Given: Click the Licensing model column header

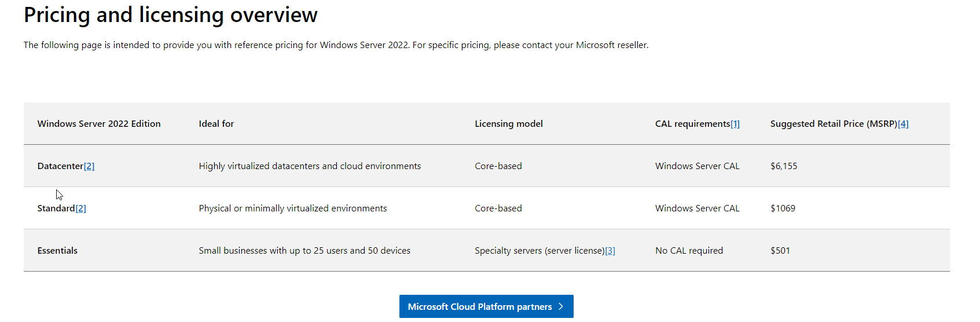Looking at the screenshot, I should (509, 124).
